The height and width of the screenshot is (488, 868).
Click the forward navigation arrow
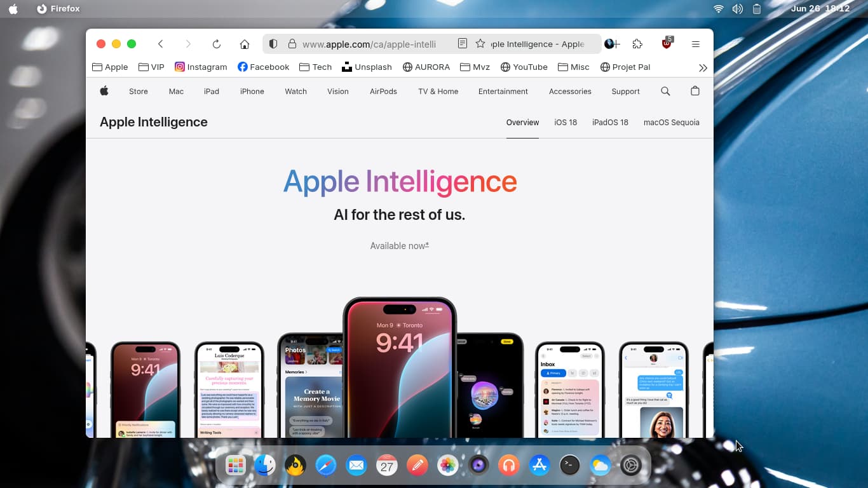[x=188, y=44]
